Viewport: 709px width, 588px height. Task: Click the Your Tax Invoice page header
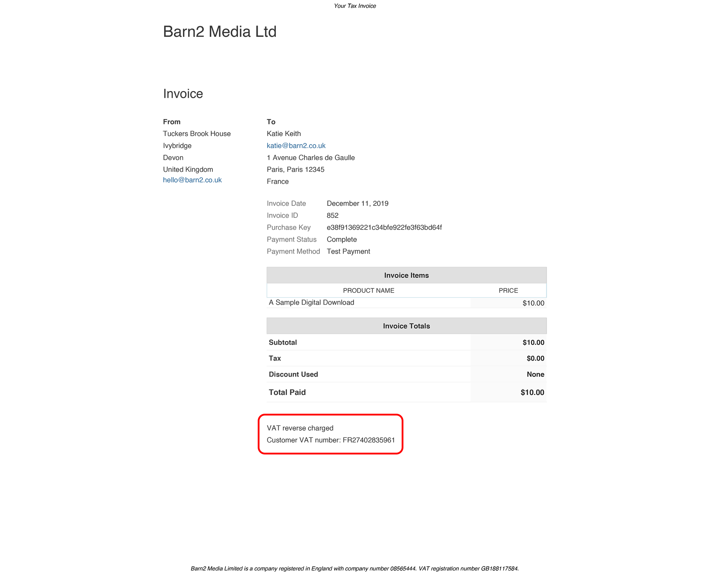coord(355,6)
